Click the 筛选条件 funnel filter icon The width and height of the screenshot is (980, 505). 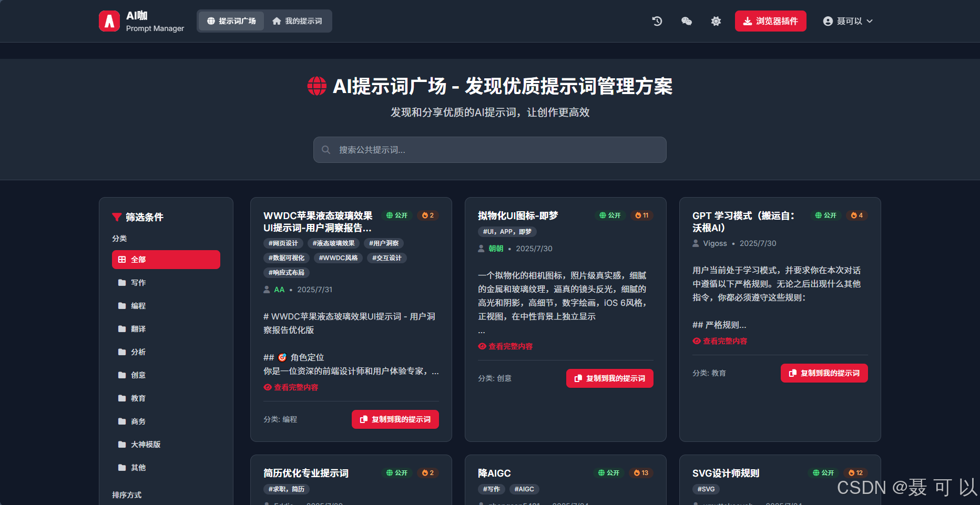pos(117,217)
